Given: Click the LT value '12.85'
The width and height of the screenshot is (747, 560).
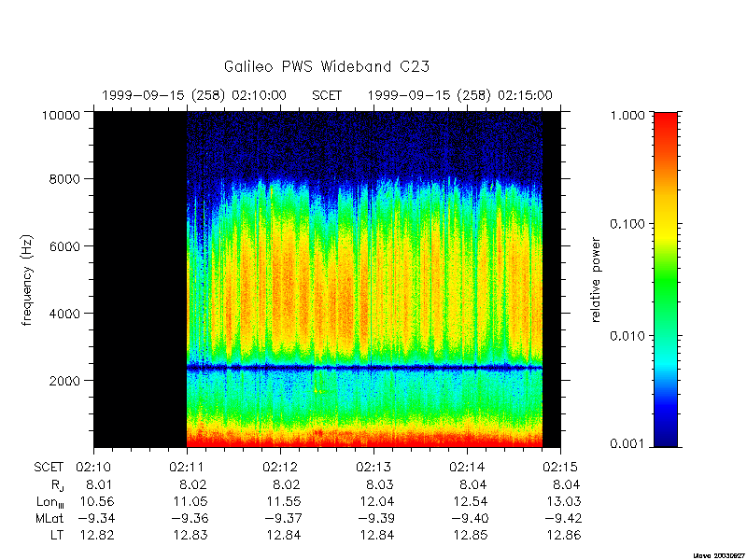Looking at the screenshot, I should pyautogui.click(x=471, y=535).
